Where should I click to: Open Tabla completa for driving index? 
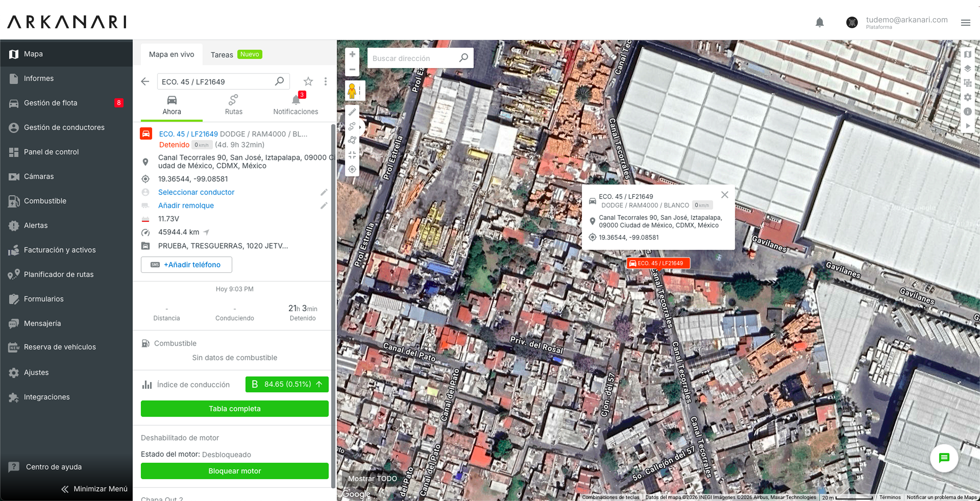pos(234,409)
